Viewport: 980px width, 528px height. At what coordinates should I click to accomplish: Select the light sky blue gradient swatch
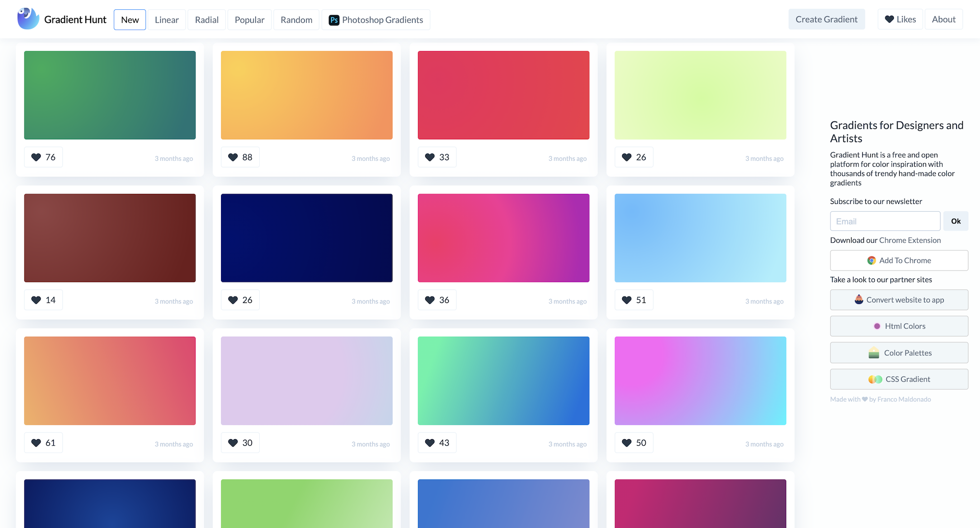tap(701, 238)
